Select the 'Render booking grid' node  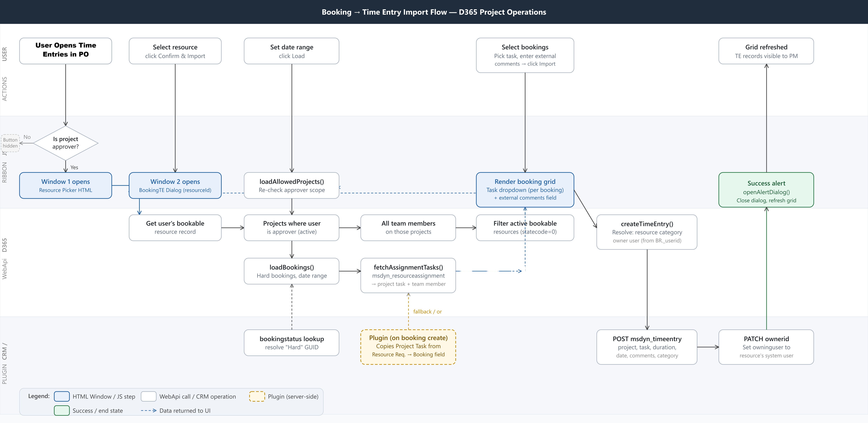pos(525,190)
